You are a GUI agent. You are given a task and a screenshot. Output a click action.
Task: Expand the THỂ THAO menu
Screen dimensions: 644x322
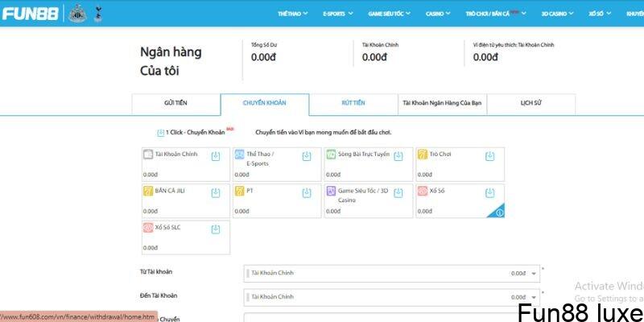pyautogui.click(x=292, y=14)
